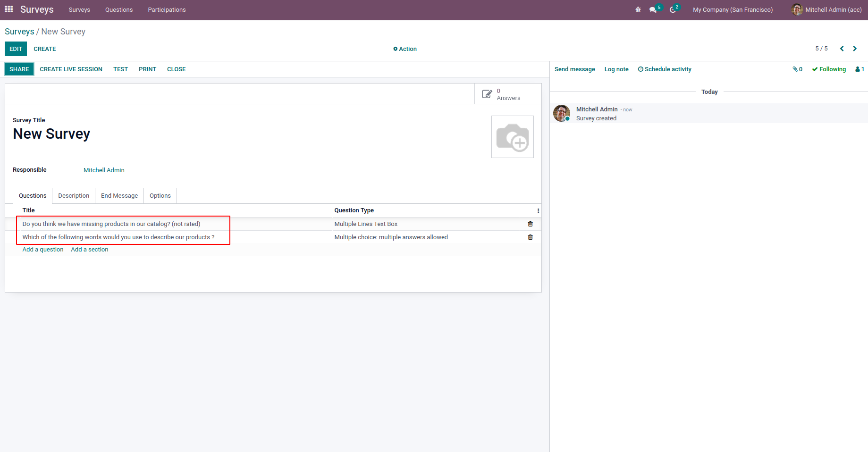The image size is (868, 452).
Task: Open the activities clock icon
Action: pyautogui.click(x=673, y=9)
